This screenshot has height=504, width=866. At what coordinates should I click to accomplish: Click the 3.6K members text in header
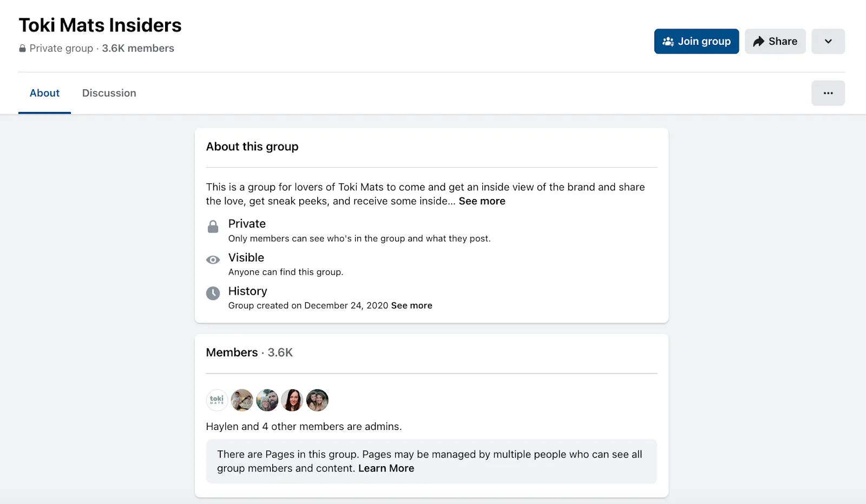click(138, 48)
